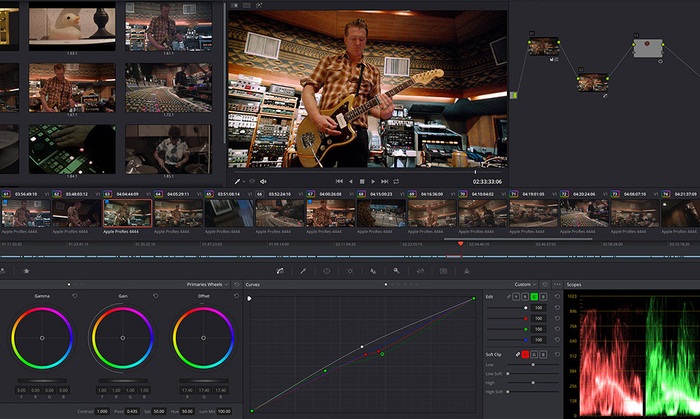This screenshot has height=419, width=700.
Task: Reset the Gamma color wheel
Action: tap(74, 296)
